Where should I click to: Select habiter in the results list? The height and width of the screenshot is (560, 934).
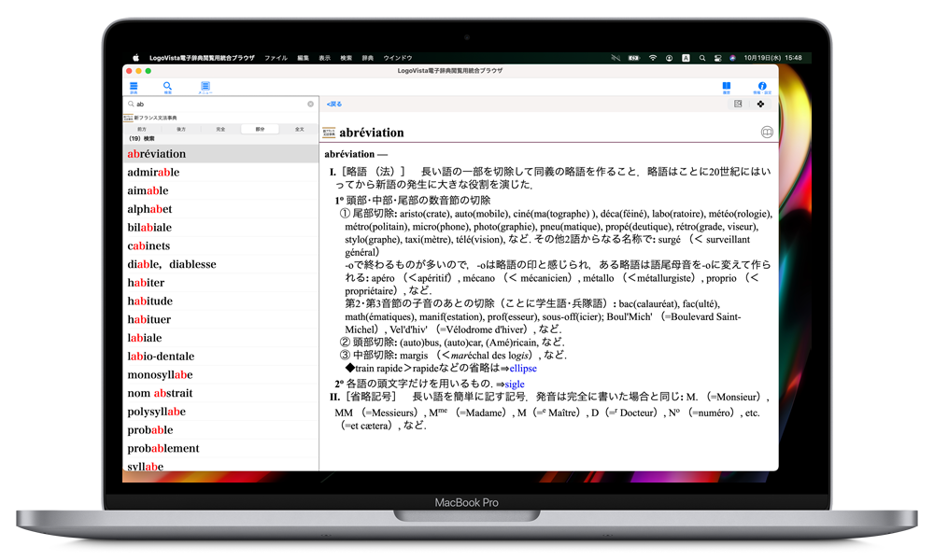point(220,283)
